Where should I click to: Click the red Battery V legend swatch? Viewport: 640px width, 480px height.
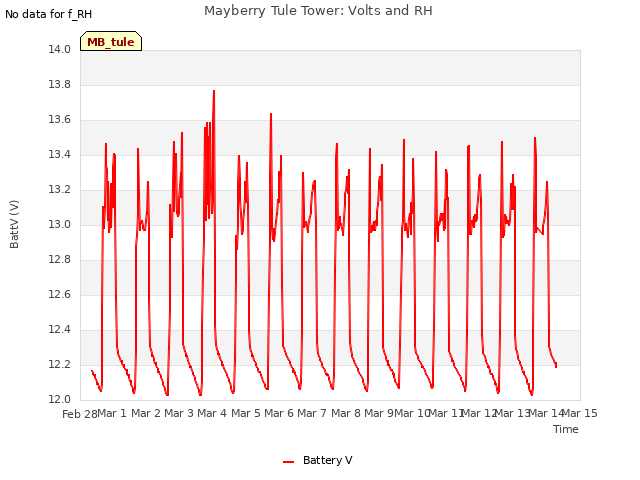289,462
